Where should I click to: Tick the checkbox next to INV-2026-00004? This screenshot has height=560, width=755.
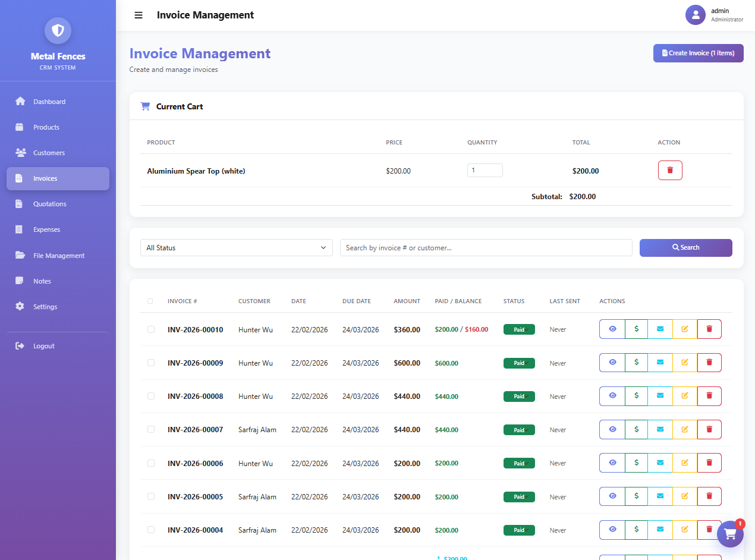pos(150,530)
